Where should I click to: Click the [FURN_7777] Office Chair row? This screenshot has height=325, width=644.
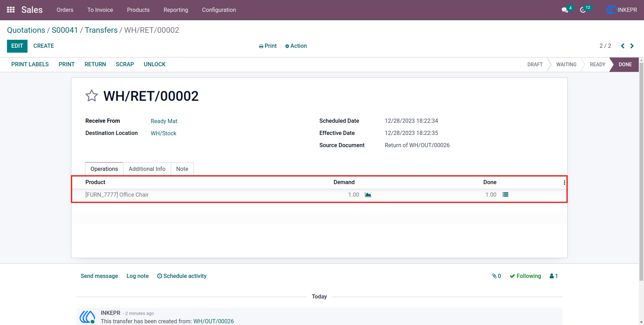coord(319,195)
